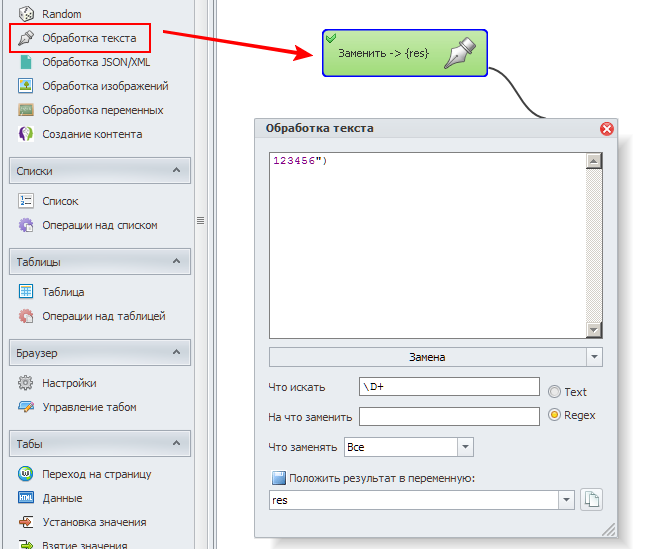Click the Создание контента label
The width and height of the screenshot is (656, 549).
tap(92, 134)
